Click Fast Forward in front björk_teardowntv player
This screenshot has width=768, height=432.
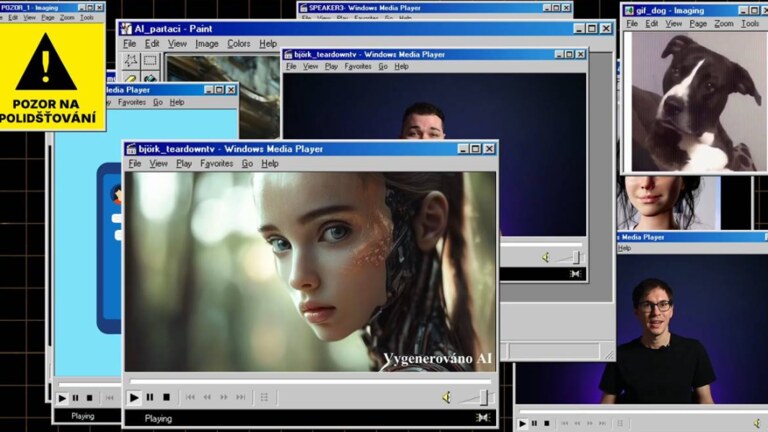coord(224,397)
